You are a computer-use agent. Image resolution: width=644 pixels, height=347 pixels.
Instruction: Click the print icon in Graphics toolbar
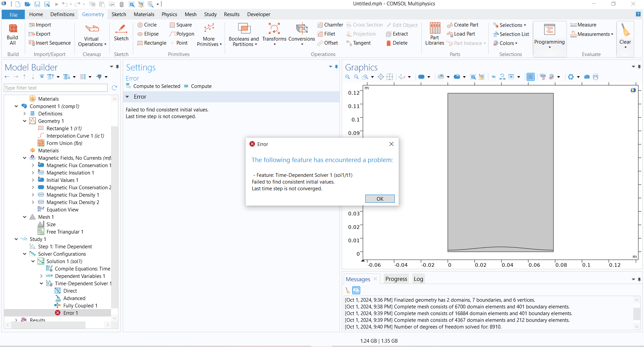point(596,77)
